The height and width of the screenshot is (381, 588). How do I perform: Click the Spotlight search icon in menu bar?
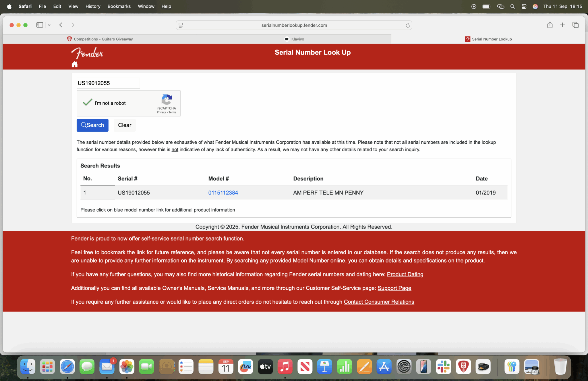pos(512,6)
